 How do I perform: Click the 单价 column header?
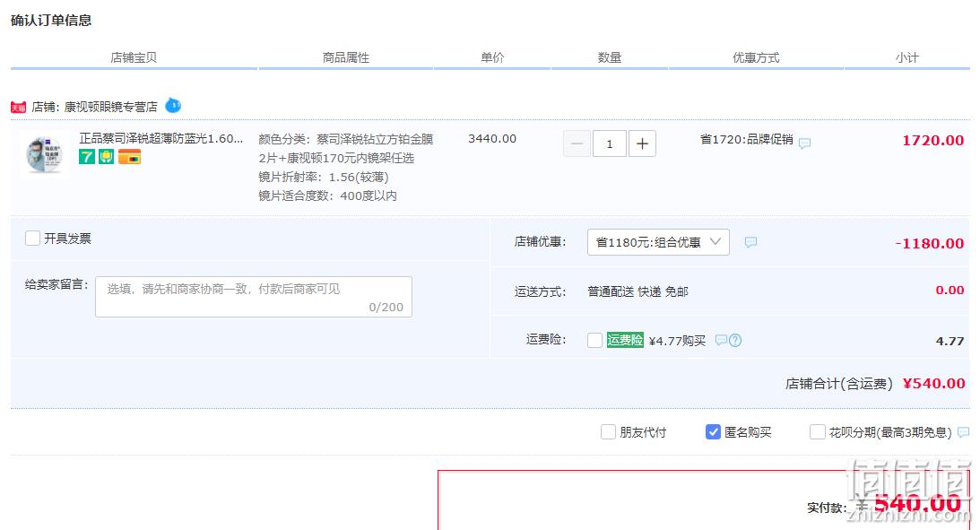492,57
